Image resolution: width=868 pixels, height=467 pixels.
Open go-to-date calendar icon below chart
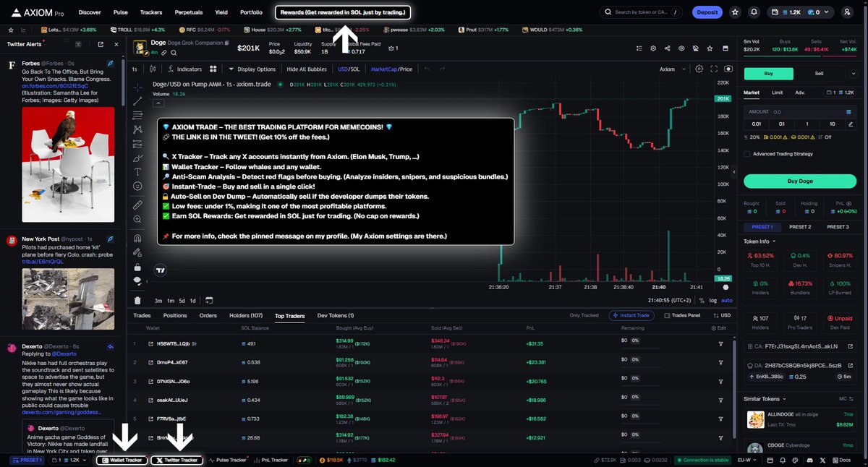pyautogui.click(x=209, y=300)
